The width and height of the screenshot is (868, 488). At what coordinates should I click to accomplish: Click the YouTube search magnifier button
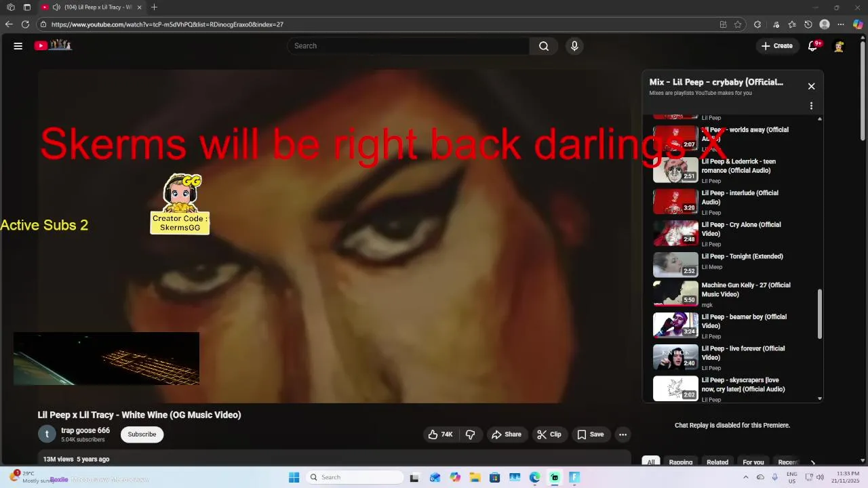point(544,46)
